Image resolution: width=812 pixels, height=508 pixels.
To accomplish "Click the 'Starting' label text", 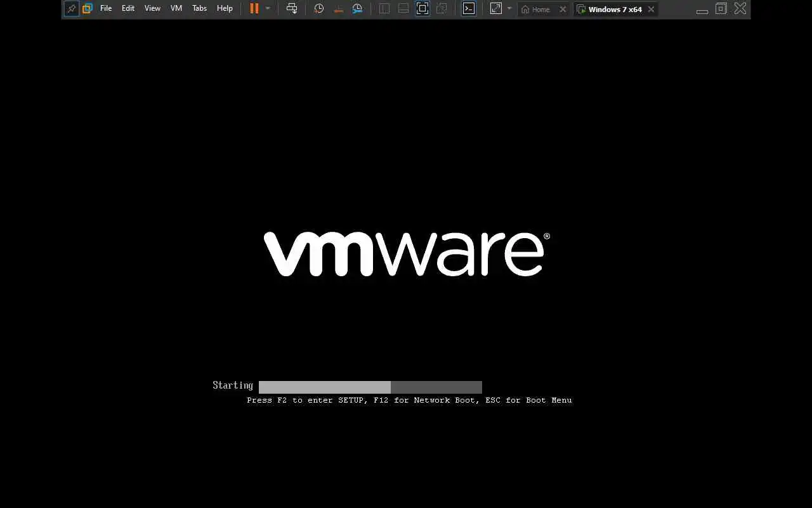I will [x=233, y=385].
